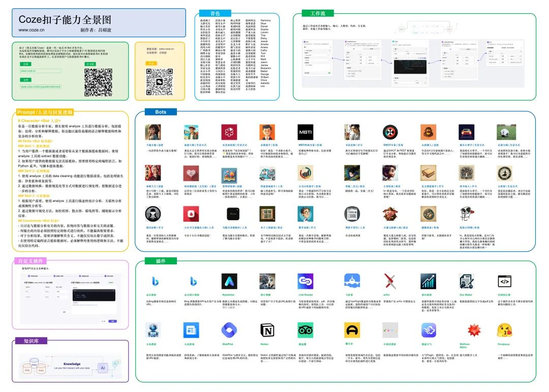Open the Knowledge diagram thumbnail
This screenshot has width=549, height=392.
point(71,366)
